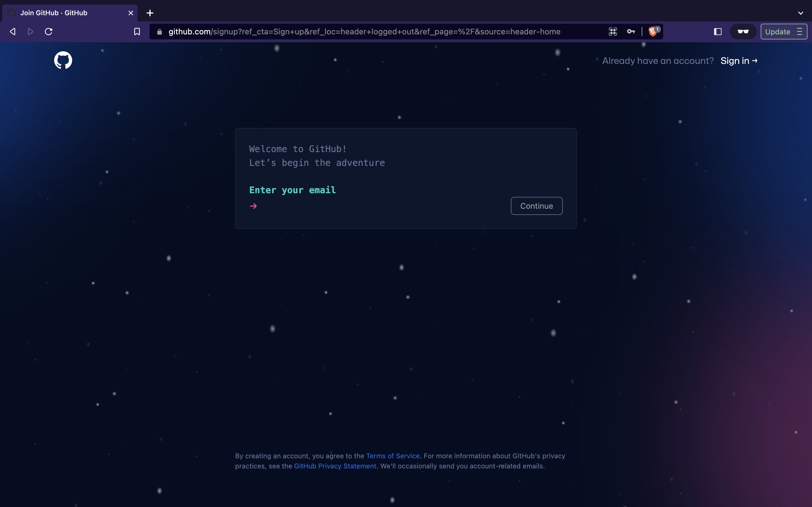
Task: Click the GitHub Privacy Statement link
Action: 335,466
